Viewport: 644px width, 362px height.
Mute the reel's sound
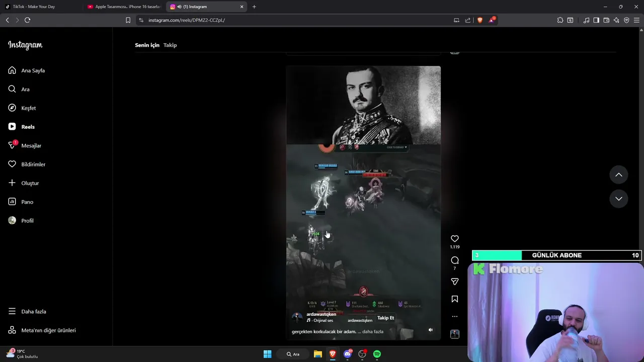430,330
